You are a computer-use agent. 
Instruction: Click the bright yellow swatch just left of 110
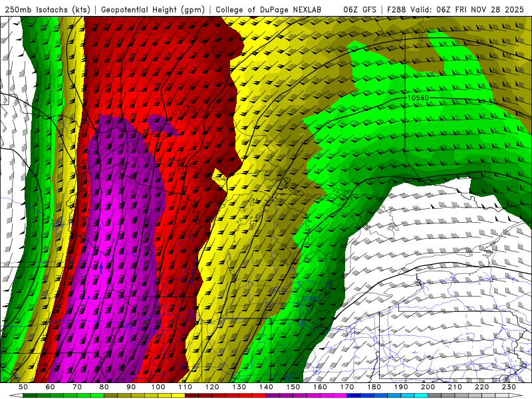pyautogui.click(x=178, y=396)
